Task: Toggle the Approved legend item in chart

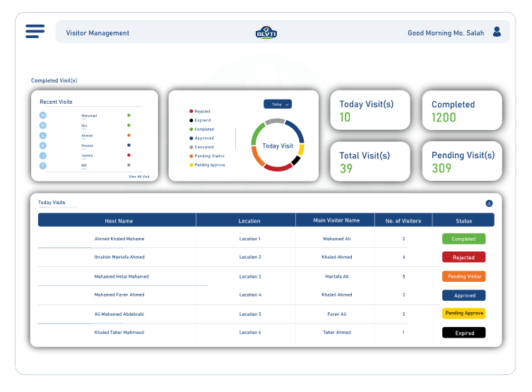Action: pos(203,138)
